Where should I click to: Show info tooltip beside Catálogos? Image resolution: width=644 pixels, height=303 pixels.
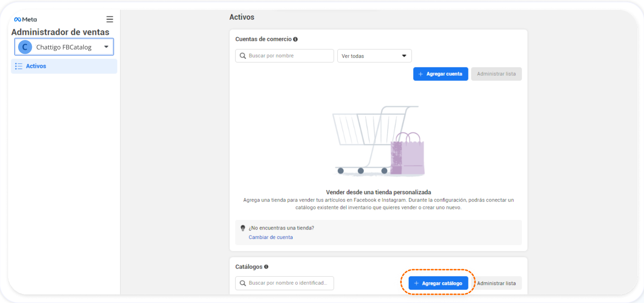pyautogui.click(x=266, y=267)
